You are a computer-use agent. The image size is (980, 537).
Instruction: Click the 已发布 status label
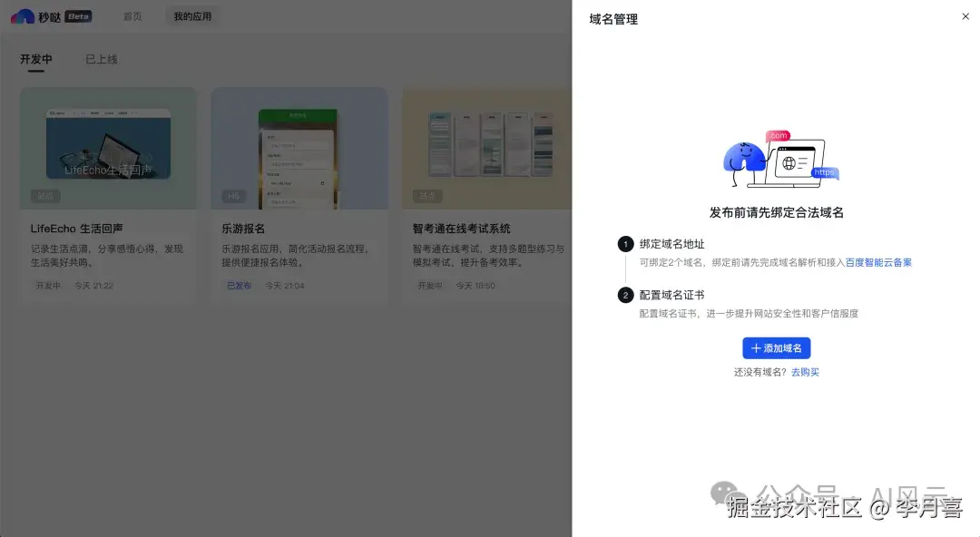tap(238, 285)
